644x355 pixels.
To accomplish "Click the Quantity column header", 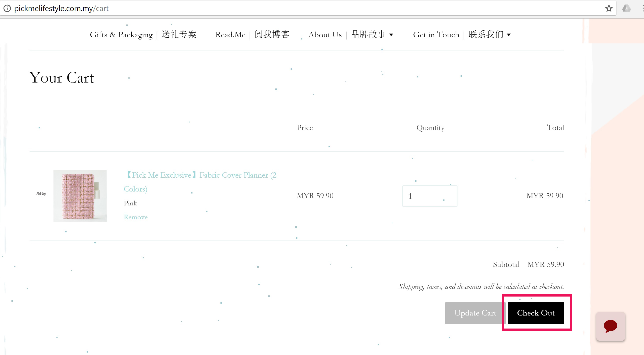I will 430,128.
